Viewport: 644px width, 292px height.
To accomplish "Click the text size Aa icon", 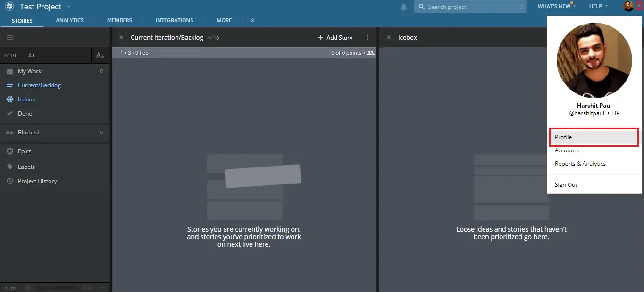I will pyautogui.click(x=100, y=55).
